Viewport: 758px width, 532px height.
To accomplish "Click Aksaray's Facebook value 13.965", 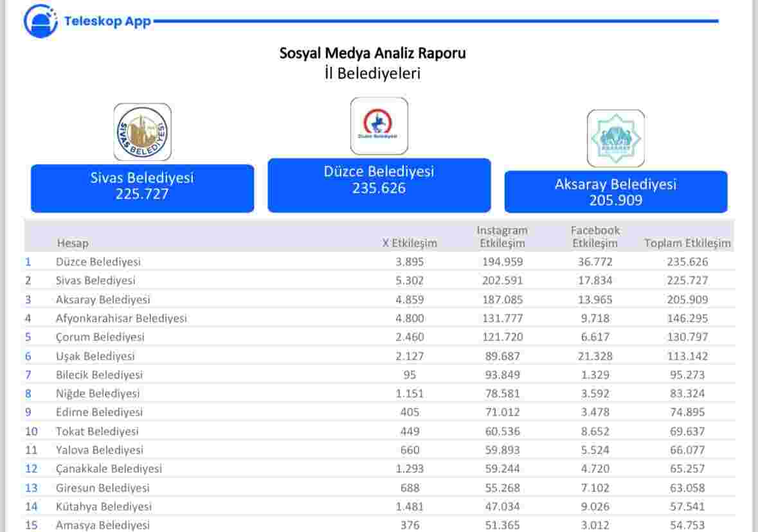I will coord(595,299).
